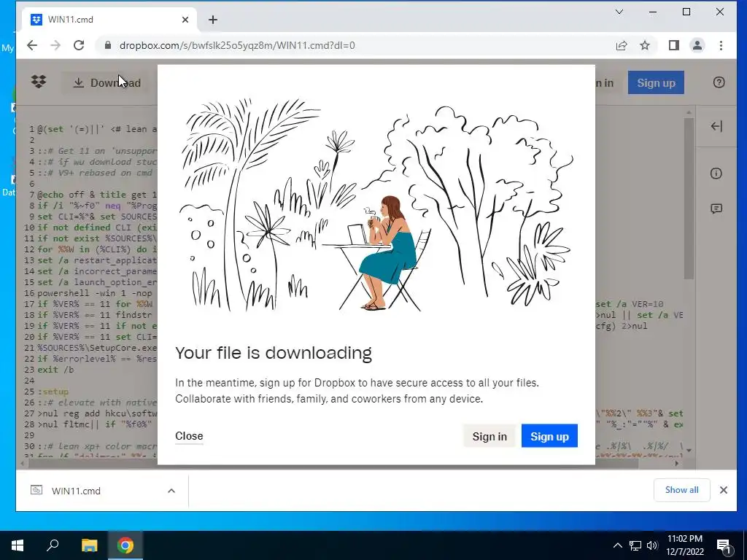This screenshot has width=747, height=560.
Task: Click Sign in button in dialog
Action: point(489,436)
